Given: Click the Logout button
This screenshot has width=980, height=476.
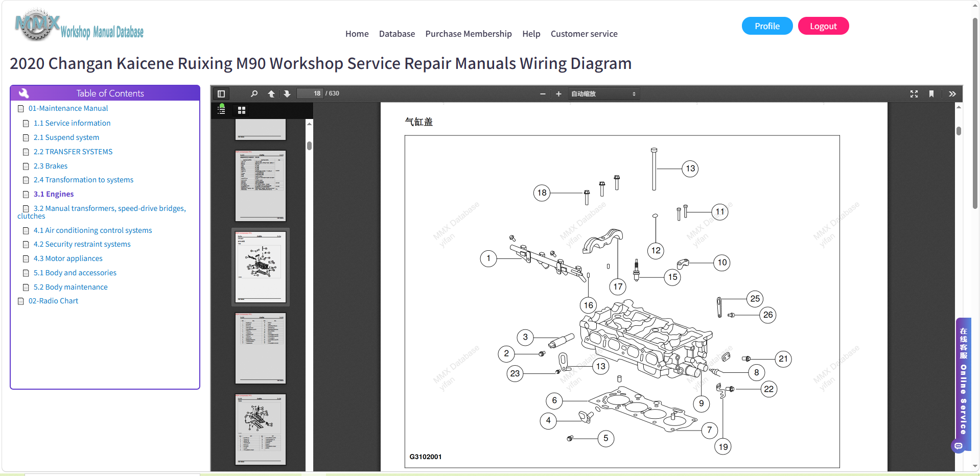Looking at the screenshot, I should [x=823, y=26].
